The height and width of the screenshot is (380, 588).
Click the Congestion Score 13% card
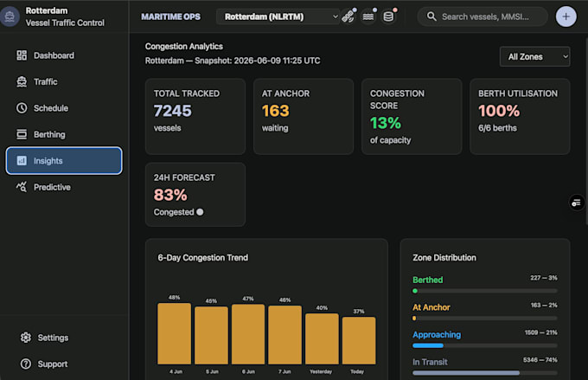click(412, 116)
